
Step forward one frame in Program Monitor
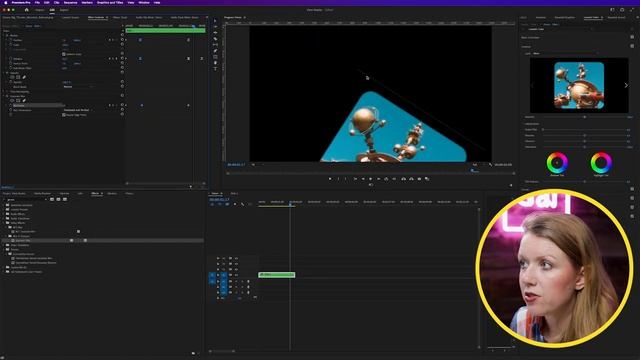378,179
